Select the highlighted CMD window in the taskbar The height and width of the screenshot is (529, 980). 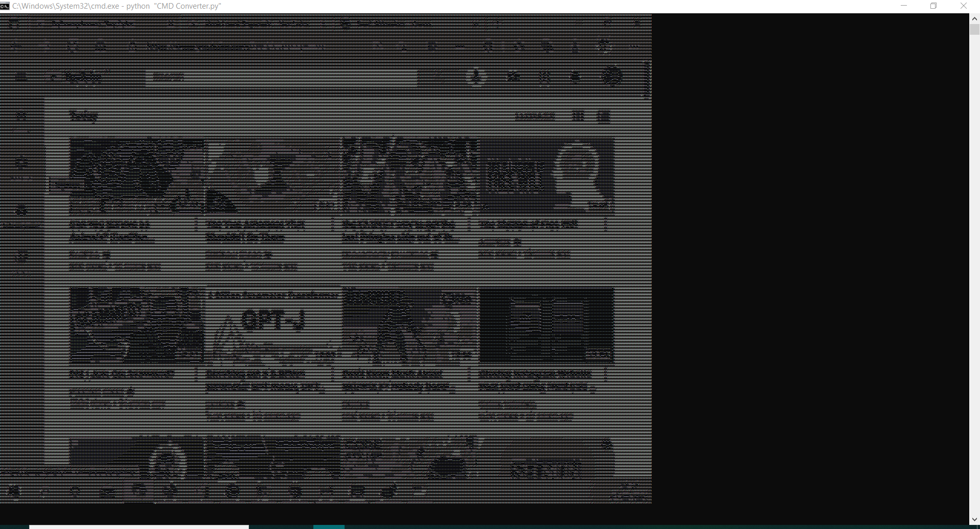tap(330, 527)
